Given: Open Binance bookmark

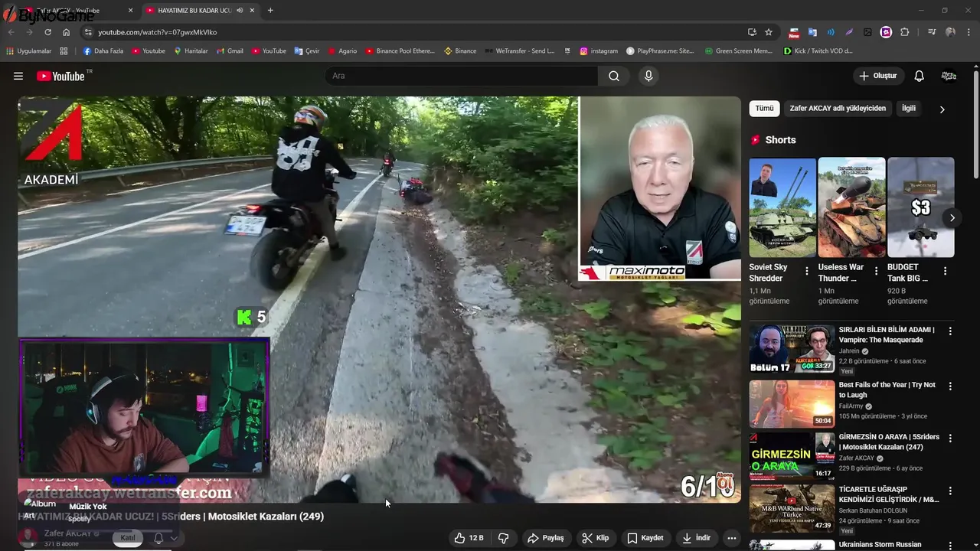Looking at the screenshot, I should point(460,51).
